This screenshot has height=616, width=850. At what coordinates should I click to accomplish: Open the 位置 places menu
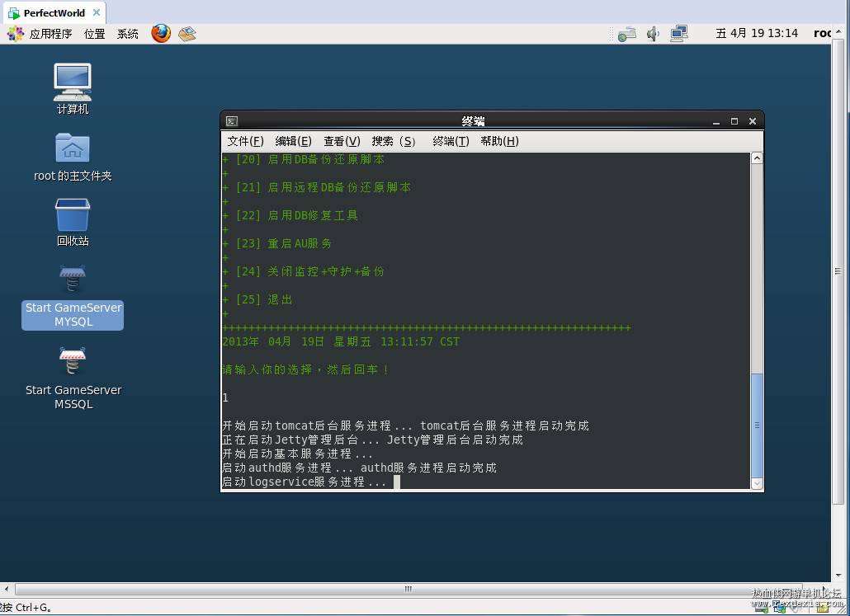point(94,34)
